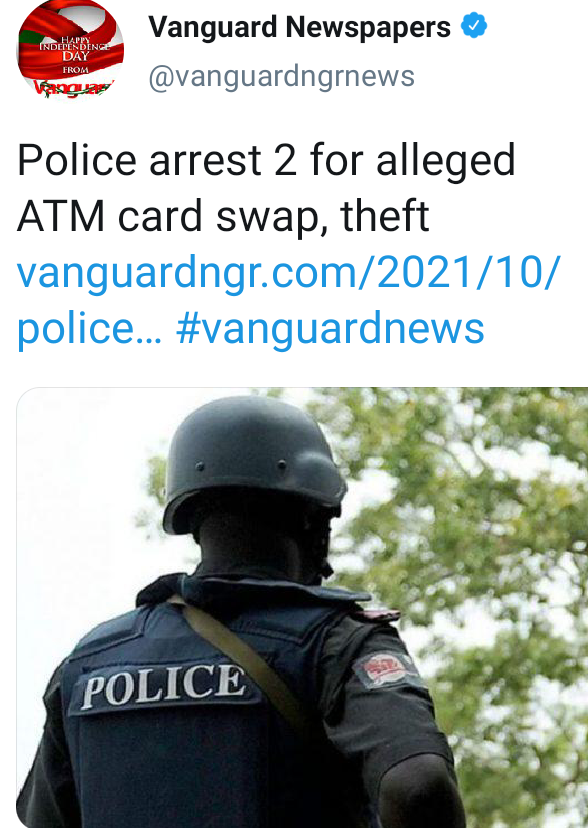
Task: Open the @vanguardngrnews handle
Action: [281, 76]
